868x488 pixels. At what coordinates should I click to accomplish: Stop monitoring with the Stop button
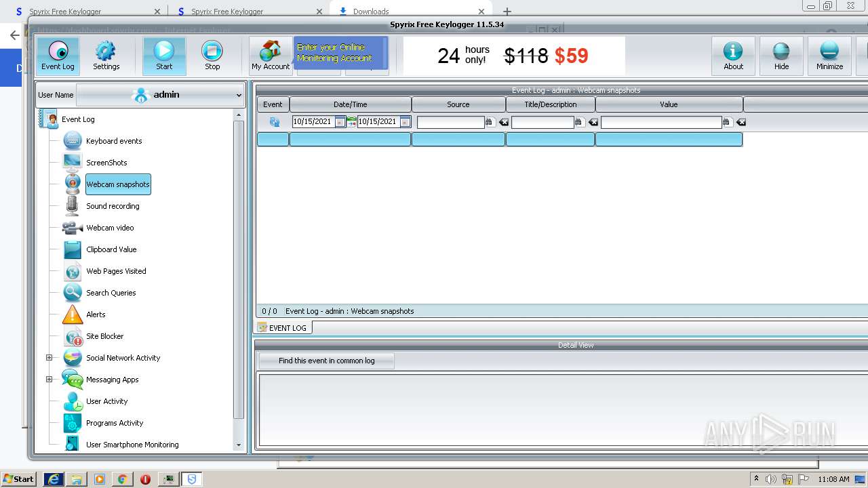click(x=212, y=56)
